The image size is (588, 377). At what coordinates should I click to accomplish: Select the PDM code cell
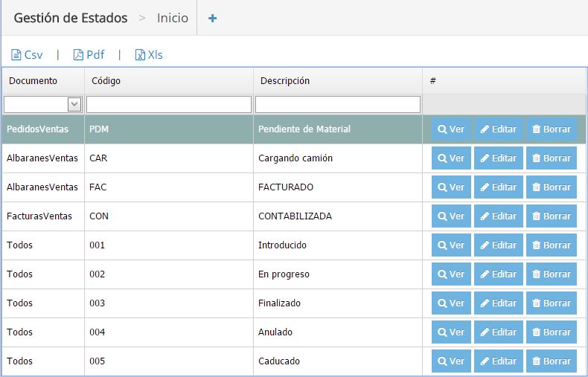pos(169,129)
